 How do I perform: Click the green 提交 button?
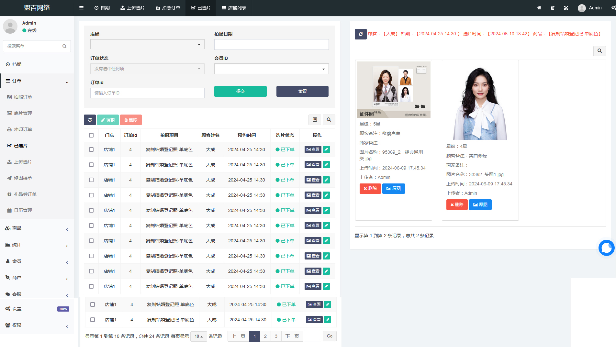pyautogui.click(x=240, y=91)
